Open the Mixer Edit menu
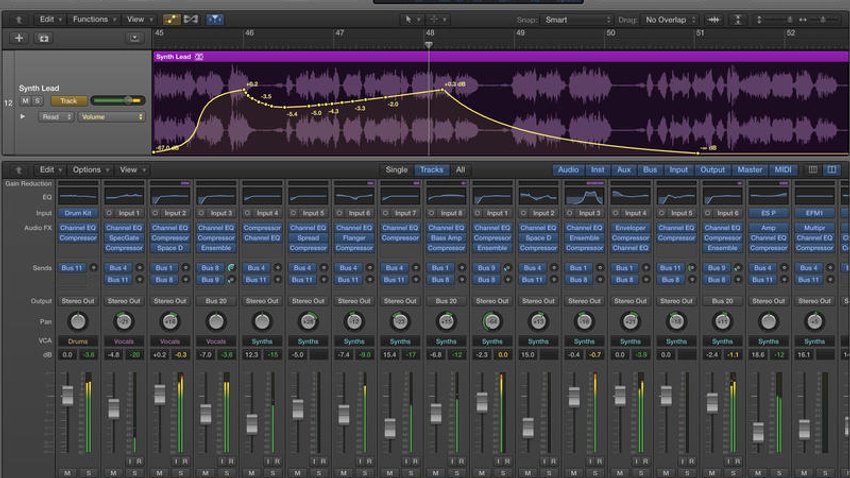Screen dimensions: 850x478 click(50, 170)
